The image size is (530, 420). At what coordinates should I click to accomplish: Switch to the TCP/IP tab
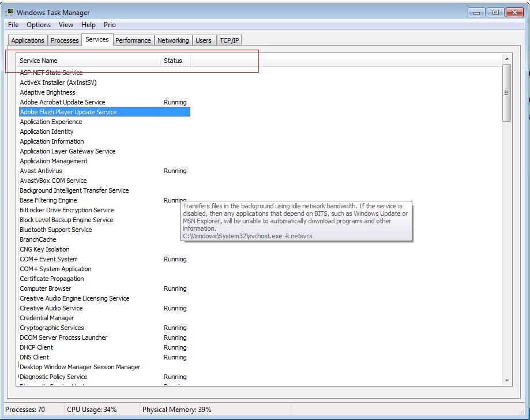tap(229, 40)
